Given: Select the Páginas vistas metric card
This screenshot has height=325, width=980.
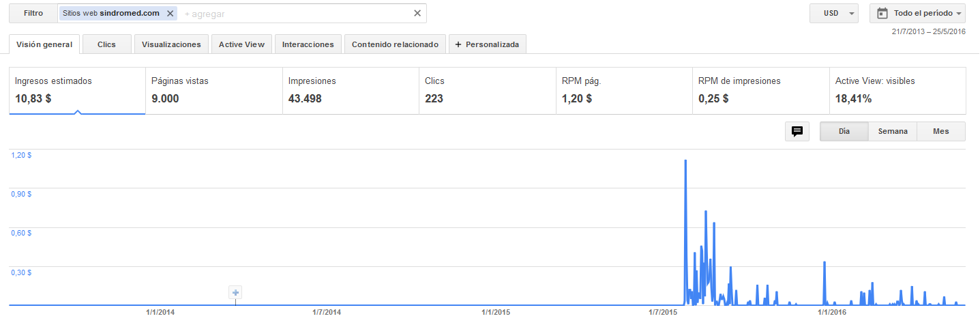Looking at the screenshot, I should pos(213,90).
